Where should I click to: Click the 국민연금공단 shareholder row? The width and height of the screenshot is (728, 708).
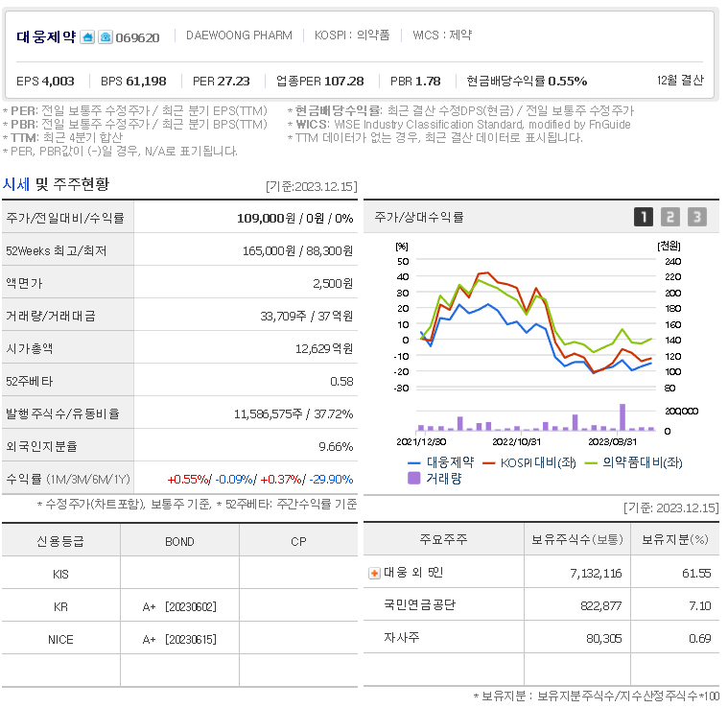541,605
